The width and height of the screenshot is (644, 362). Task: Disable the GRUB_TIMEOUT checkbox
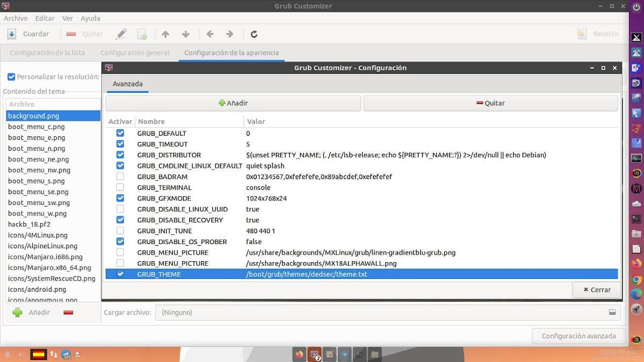[x=120, y=144]
